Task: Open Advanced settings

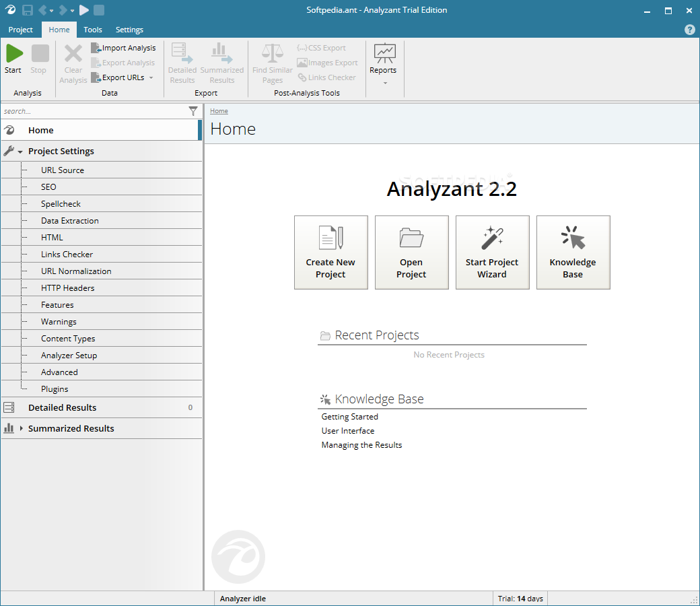Action: click(59, 372)
